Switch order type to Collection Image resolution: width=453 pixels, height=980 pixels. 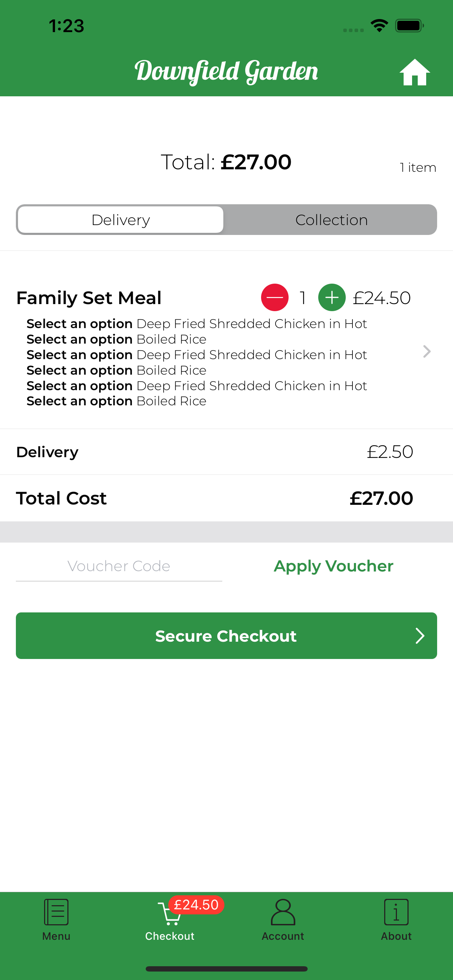pos(331,220)
